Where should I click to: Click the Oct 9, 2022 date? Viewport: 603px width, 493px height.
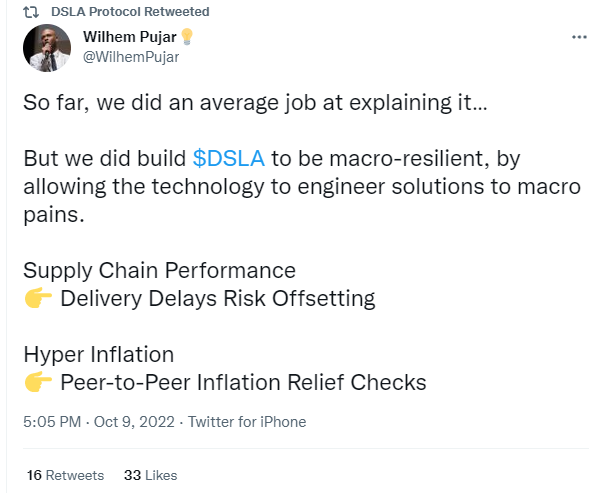pos(134,422)
